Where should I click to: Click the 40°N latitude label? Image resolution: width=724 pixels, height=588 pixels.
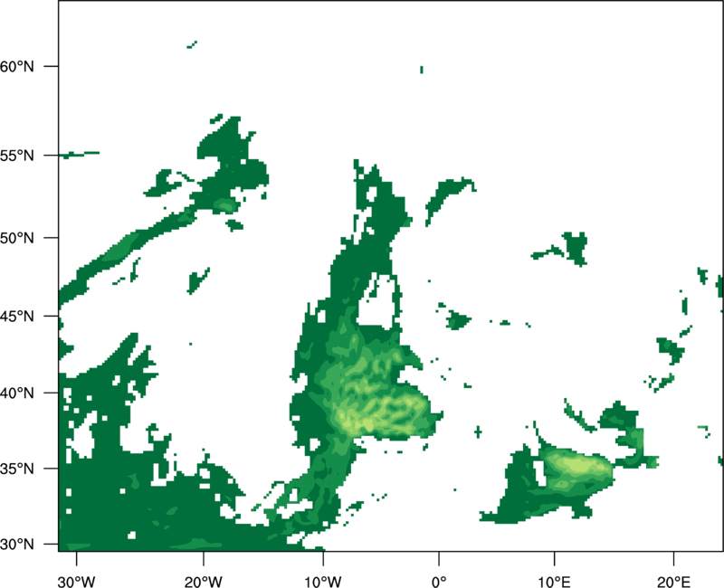(17, 393)
